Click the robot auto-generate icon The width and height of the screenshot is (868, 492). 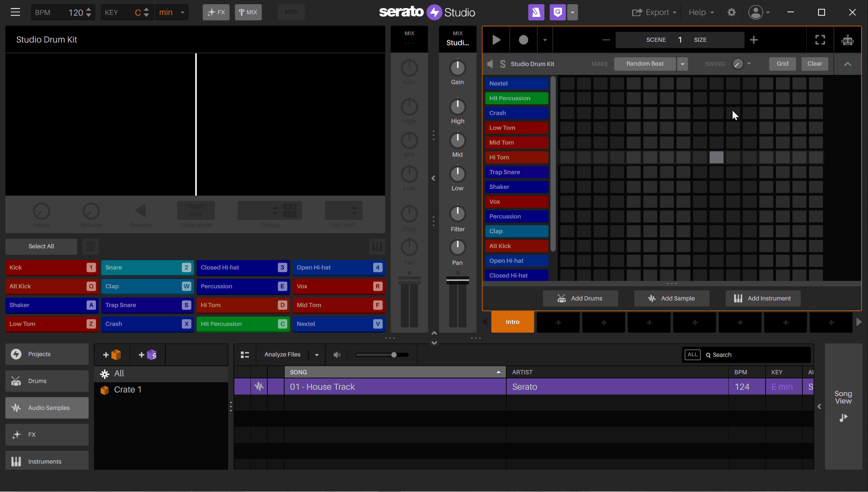pyautogui.click(x=847, y=40)
